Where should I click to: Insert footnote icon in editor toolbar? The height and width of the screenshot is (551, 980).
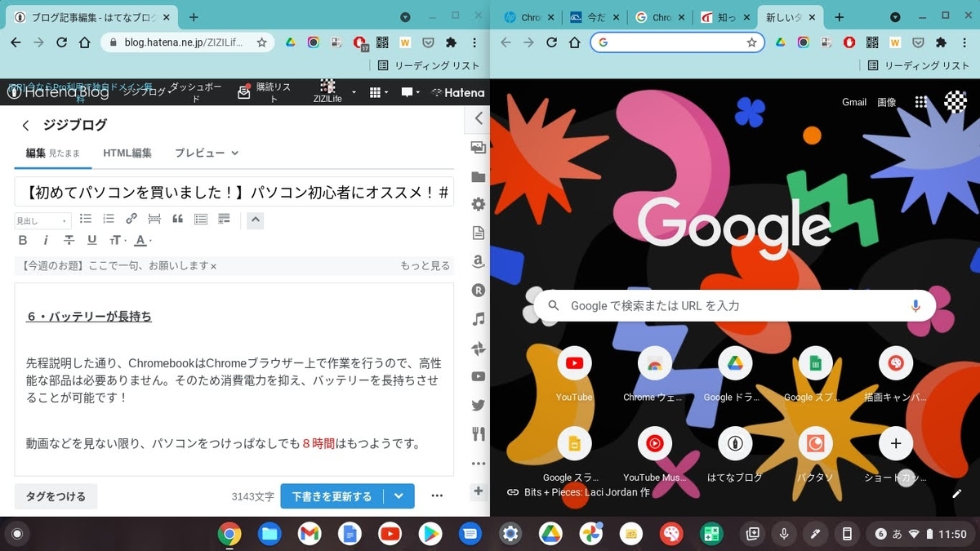224,219
